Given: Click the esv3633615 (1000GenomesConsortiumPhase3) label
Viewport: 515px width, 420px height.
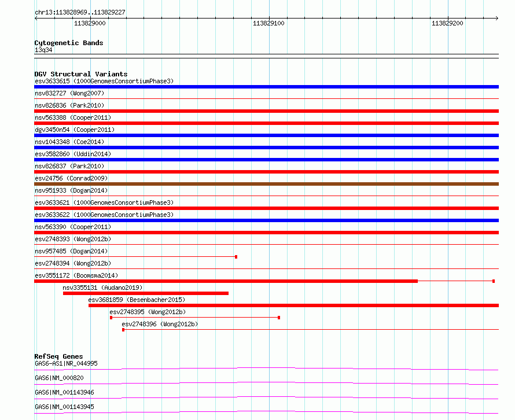Looking at the screenshot, I should coord(104,81).
